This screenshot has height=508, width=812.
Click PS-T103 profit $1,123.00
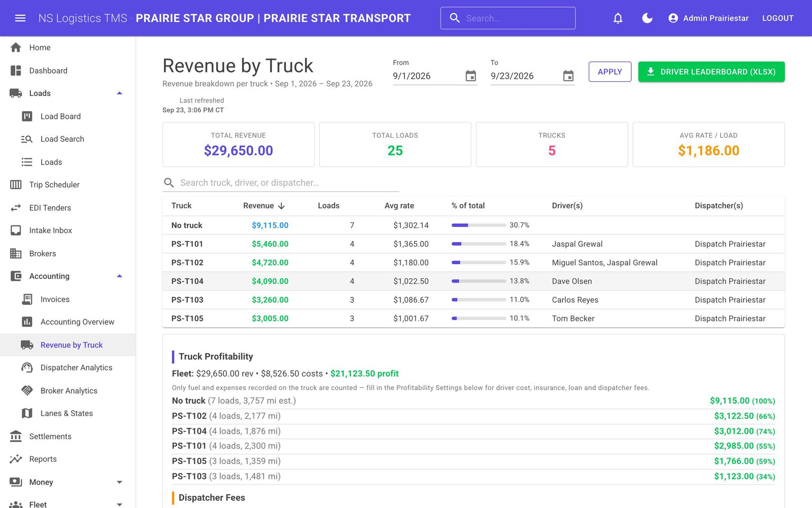[x=734, y=477]
